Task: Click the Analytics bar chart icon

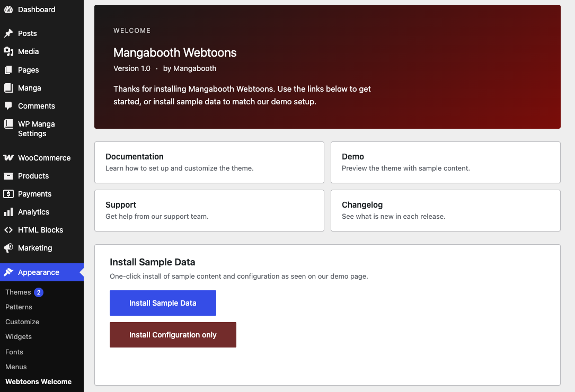Action: point(8,212)
